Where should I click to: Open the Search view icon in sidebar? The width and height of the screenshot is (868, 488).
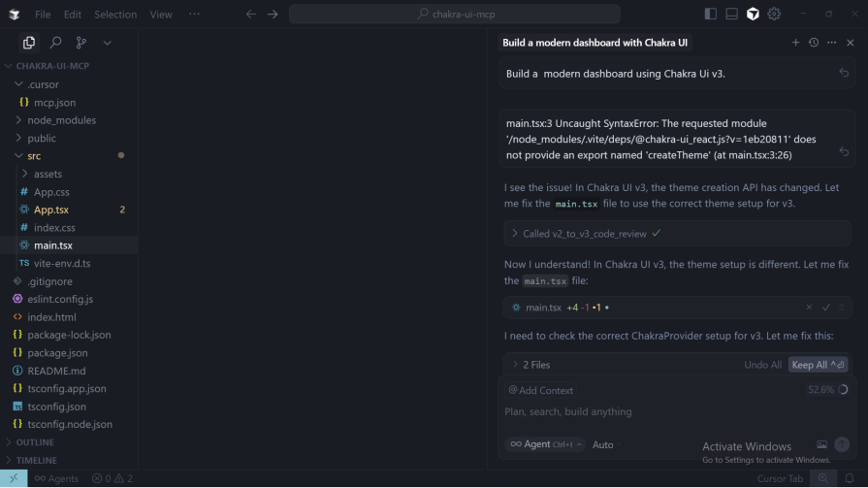[x=55, y=43]
